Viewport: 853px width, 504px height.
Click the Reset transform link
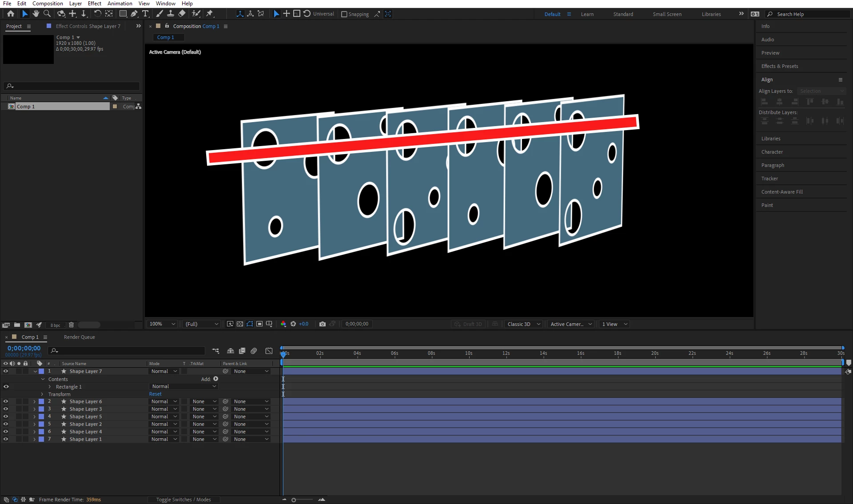[x=155, y=394]
